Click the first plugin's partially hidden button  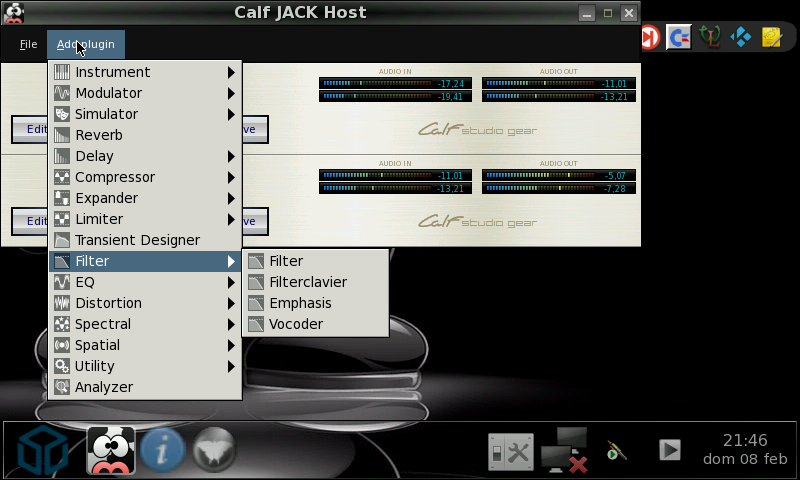coord(255,129)
